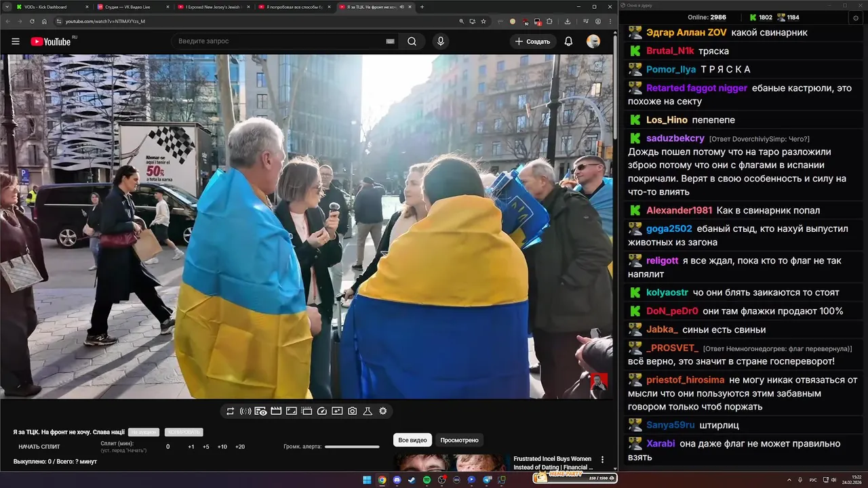Image resolution: width=868 pixels, height=488 pixels.
Task: Click chat username Alexander1981
Action: (679, 210)
